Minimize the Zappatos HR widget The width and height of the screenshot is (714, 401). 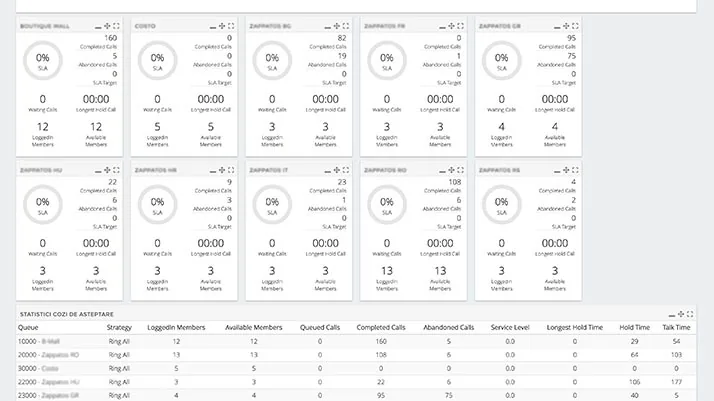pos(213,170)
